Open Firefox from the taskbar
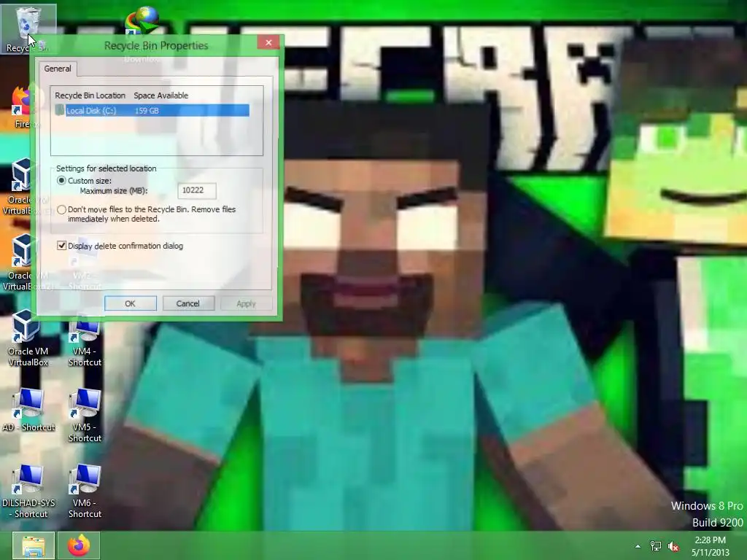Image resolution: width=747 pixels, height=560 pixels. click(x=79, y=545)
